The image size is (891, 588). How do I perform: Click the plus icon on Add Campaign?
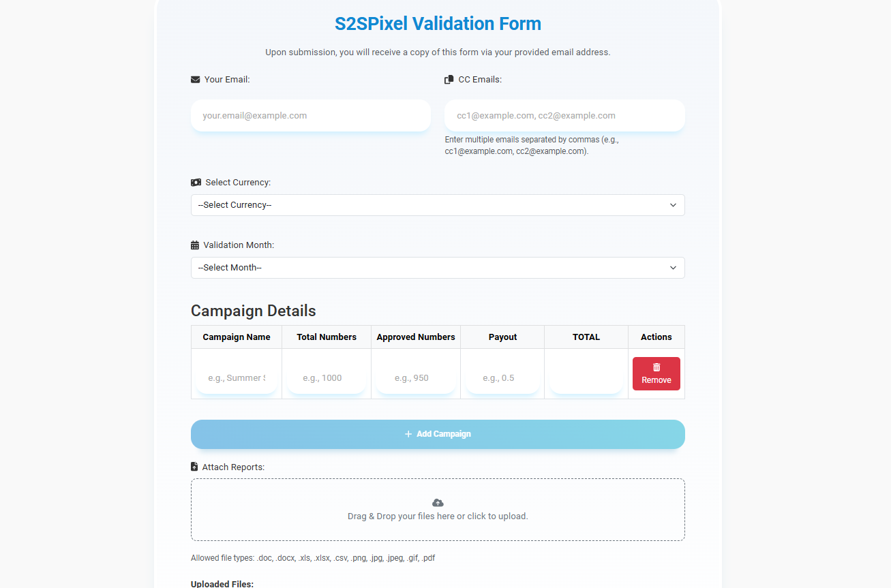[407, 433]
